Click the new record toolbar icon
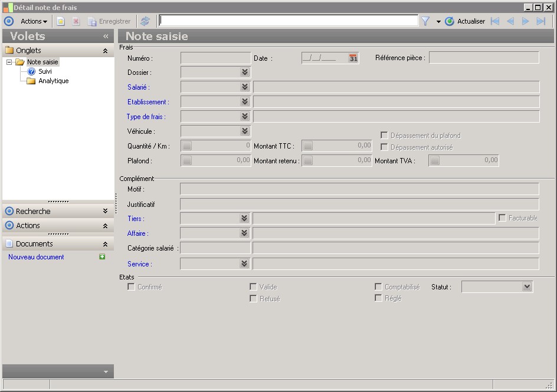Screen dimensions: 557x392 (x=60, y=21)
